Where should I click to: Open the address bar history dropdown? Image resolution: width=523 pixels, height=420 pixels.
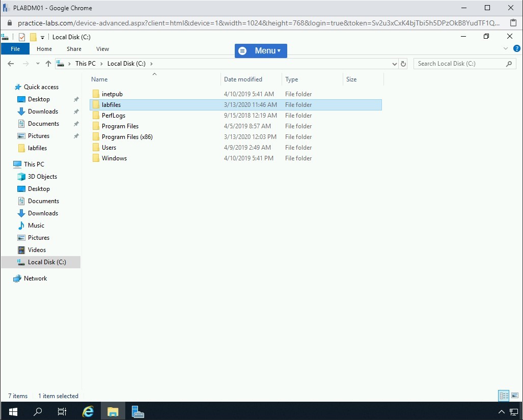pyautogui.click(x=394, y=64)
